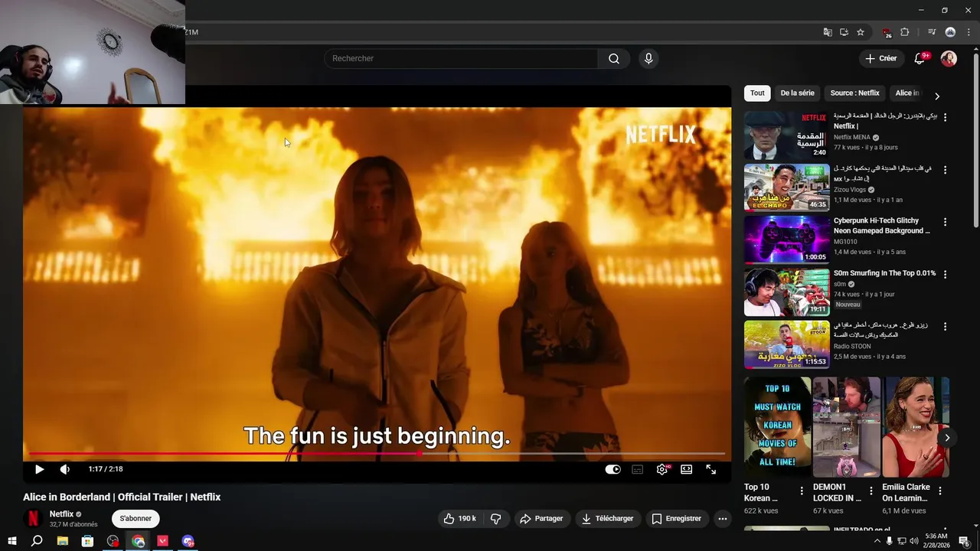Viewport: 980px width, 551px height.
Task: Dislike the video
Action: click(x=496, y=518)
